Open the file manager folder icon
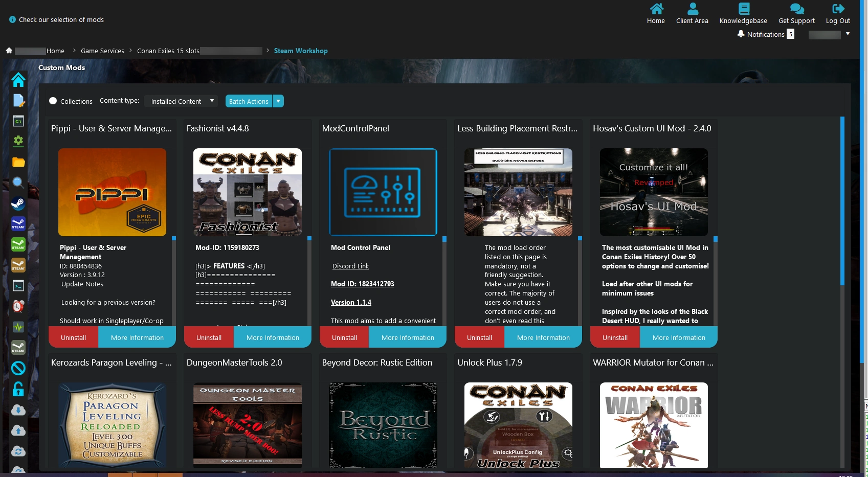 coord(18,162)
